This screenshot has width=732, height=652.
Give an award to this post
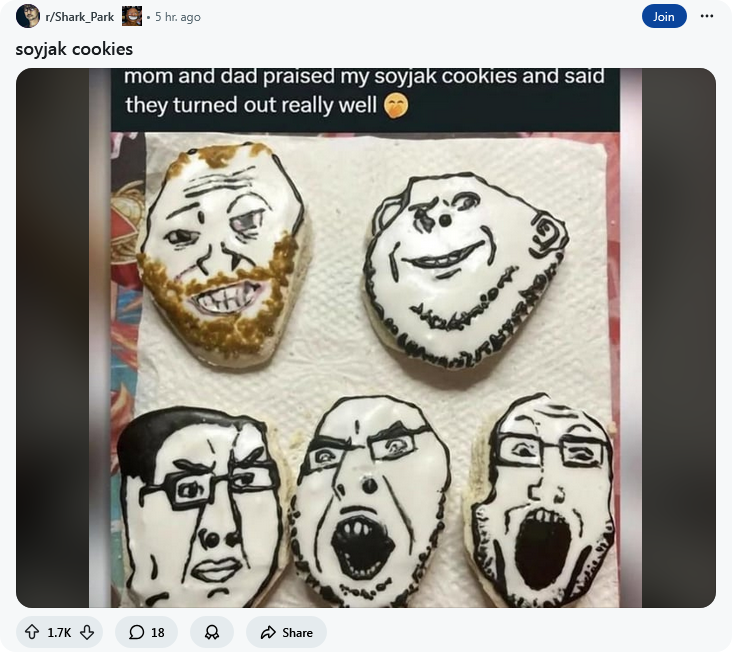click(x=212, y=632)
